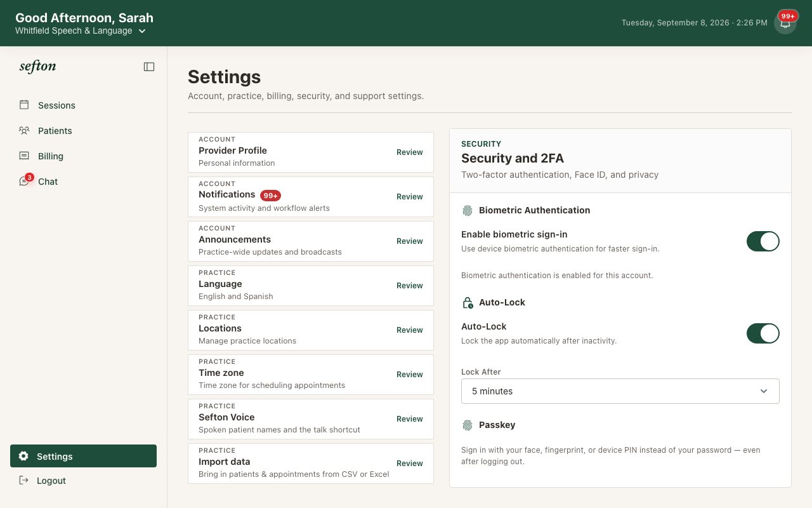Click the Billing icon in sidebar
This screenshot has height=508, width=812.
point(24,156)
